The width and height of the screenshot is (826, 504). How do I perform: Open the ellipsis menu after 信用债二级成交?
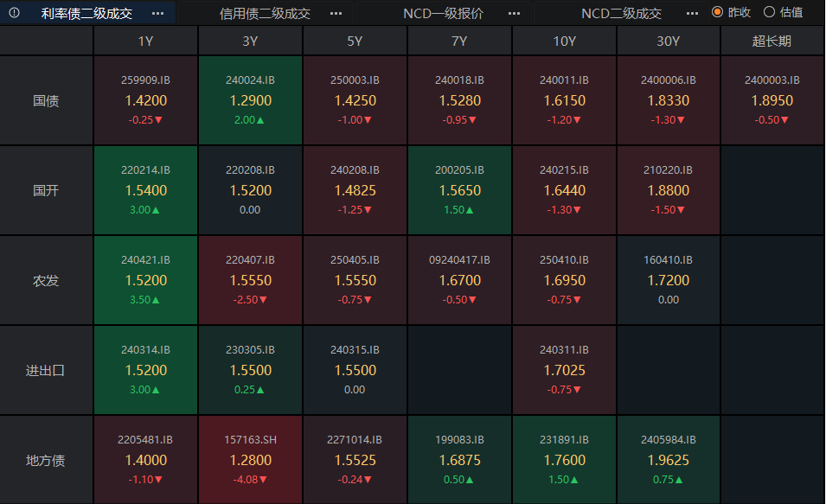click(336, 13)
